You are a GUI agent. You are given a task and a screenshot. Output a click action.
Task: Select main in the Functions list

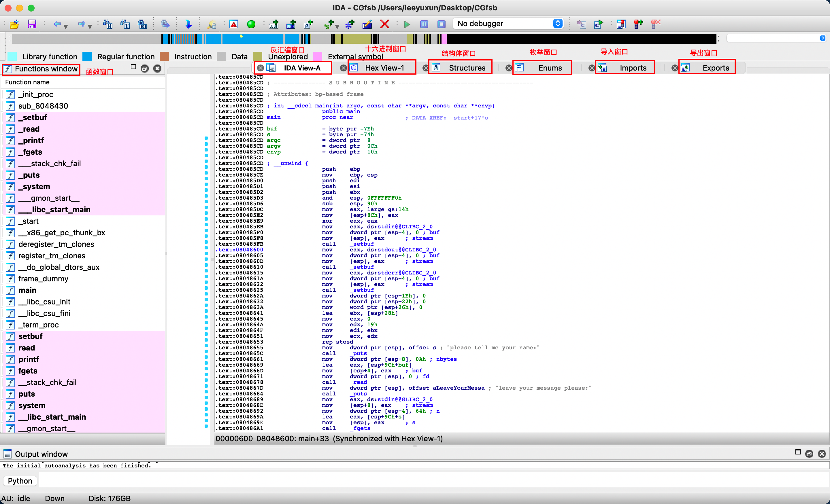pyautogui.click(x=27, y=290)
